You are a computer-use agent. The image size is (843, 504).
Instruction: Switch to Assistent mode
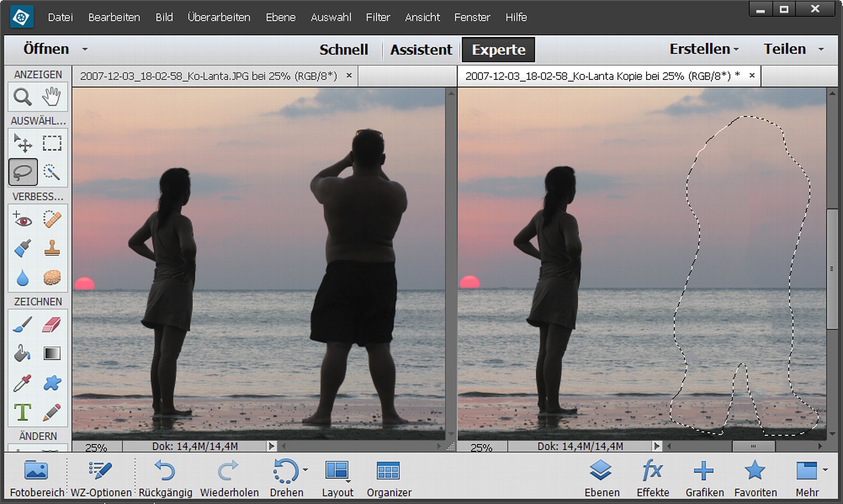pos(421,50)
